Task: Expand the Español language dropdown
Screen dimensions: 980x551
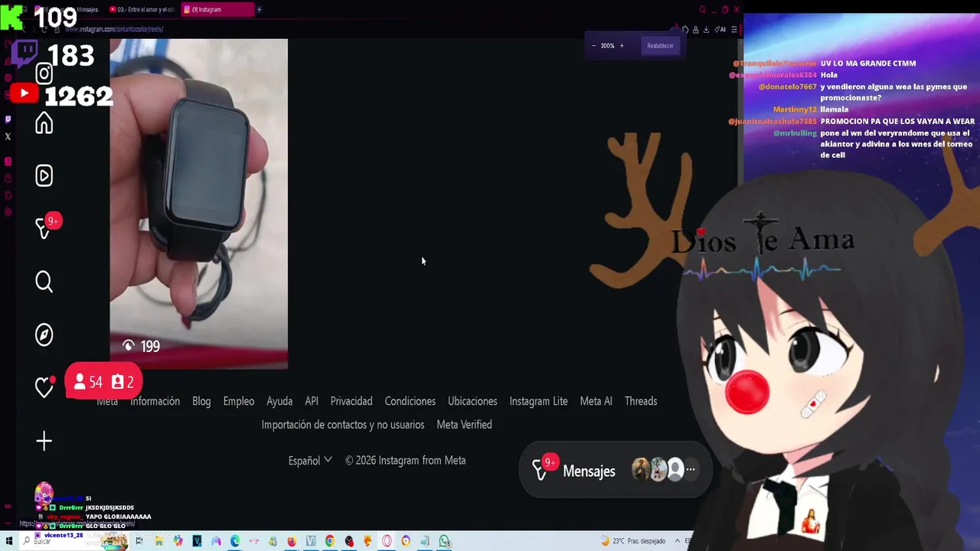Action: (310, 461)
